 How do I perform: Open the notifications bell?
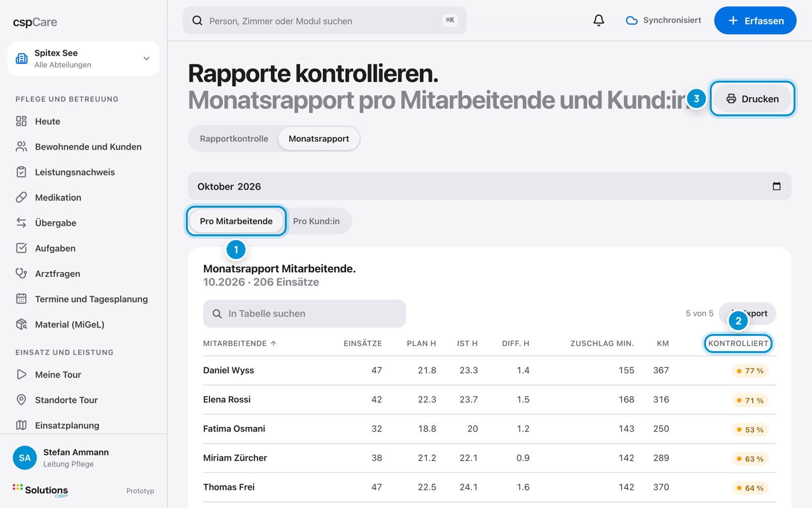click(x=599, y=20)
